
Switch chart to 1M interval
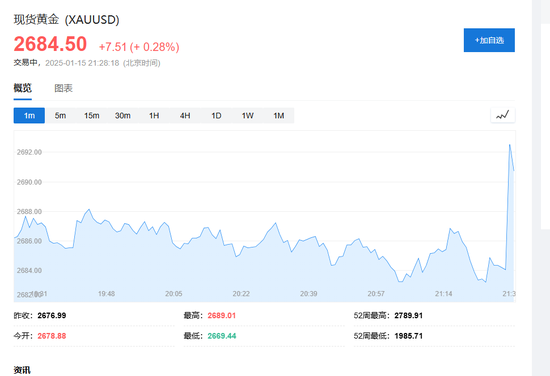click(279, 115)
